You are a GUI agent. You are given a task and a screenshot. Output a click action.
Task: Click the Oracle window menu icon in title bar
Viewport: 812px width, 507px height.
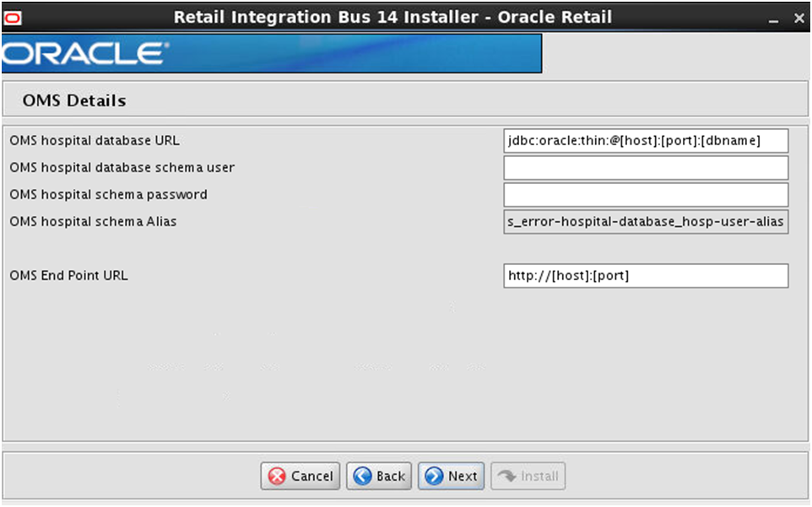(x=13, y=19)
